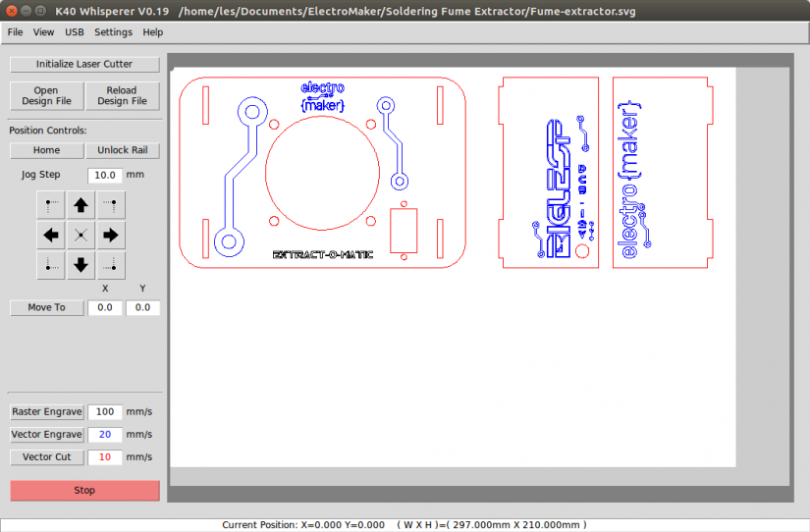Move laser to the upper-left corner
The height and width of the screenshot is (532, 810).
click(52, 206)
